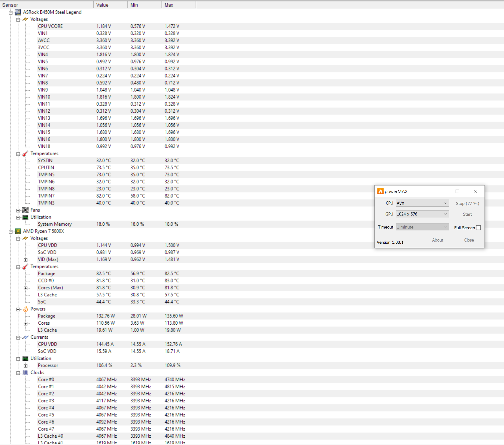The width and height of the screenshot is (504, 445).
Task: Click the Ryzen Voltages lightning icon
Action: (x=25, y=238)
